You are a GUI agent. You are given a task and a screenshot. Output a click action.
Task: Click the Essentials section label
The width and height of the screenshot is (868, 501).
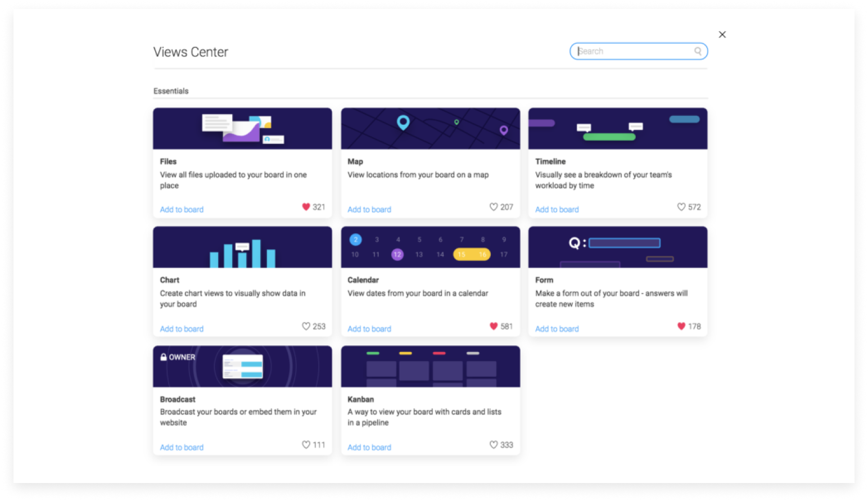pos(171,91)
